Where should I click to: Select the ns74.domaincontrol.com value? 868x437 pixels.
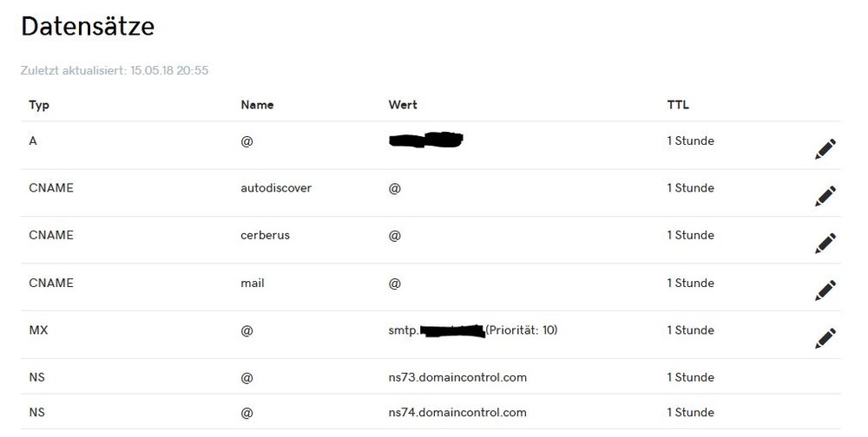pos(457,413)
